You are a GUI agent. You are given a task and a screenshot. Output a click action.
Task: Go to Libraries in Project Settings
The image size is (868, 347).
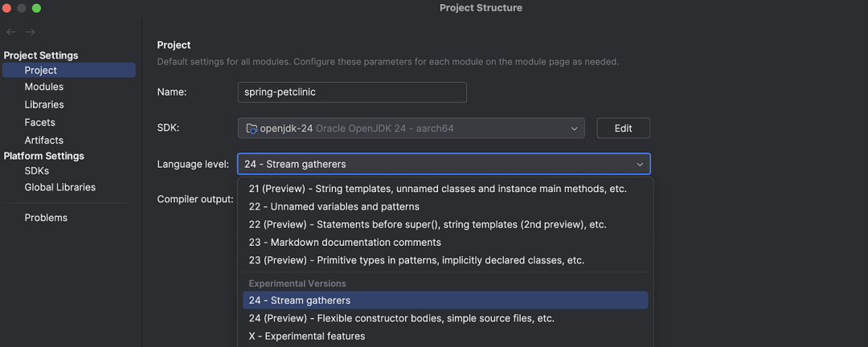[44, 104]
